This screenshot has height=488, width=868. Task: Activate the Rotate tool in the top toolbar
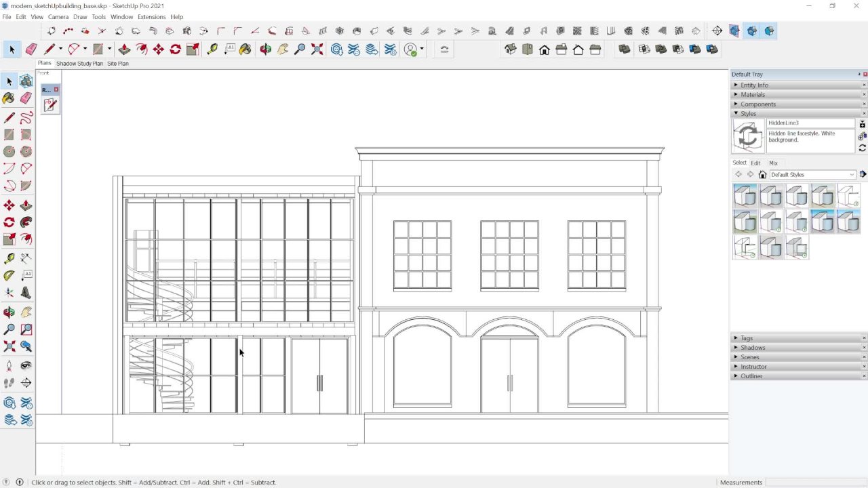point(175,49)
